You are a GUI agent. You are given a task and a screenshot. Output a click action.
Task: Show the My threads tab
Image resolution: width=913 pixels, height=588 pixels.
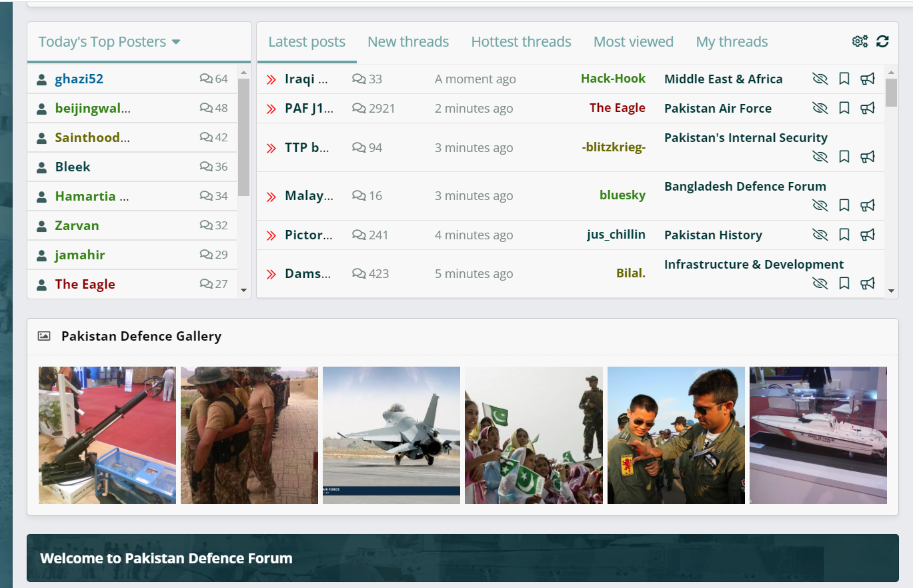pos(732,41)
